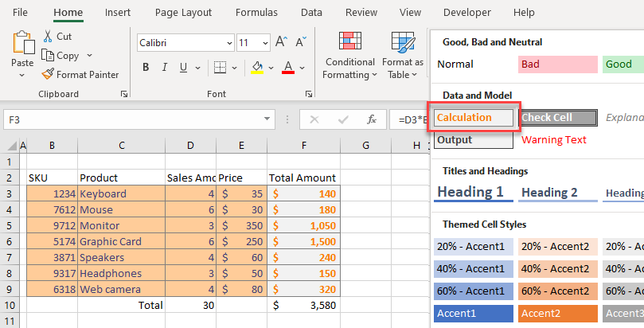Open the Page Layout tab
644x328 pixels.
coord(183,13)
